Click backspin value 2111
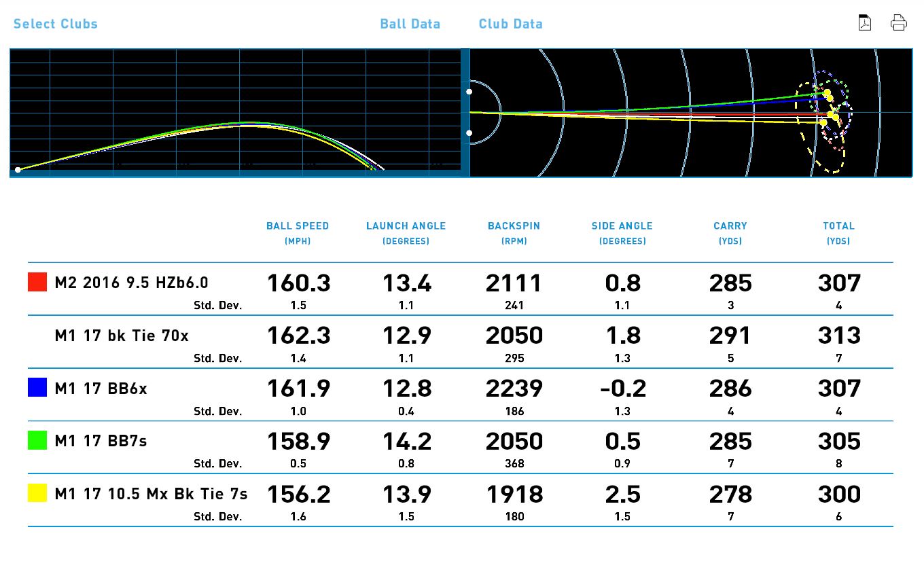 (x=514, y=283)
